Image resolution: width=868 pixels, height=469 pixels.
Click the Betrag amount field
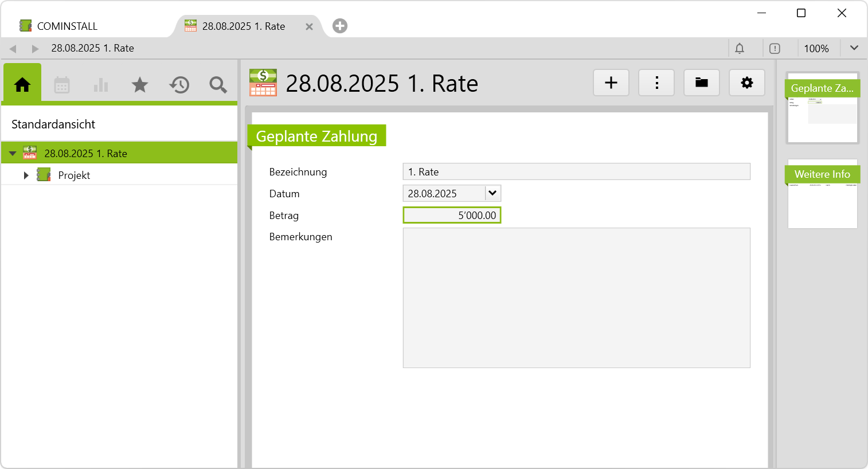452,216
